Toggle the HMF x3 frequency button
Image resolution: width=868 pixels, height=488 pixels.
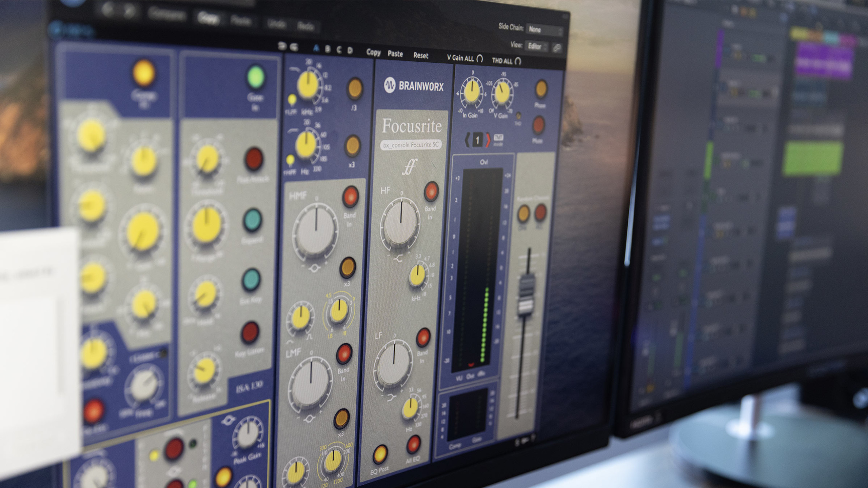pyautogui.click(x=347, y=268)
